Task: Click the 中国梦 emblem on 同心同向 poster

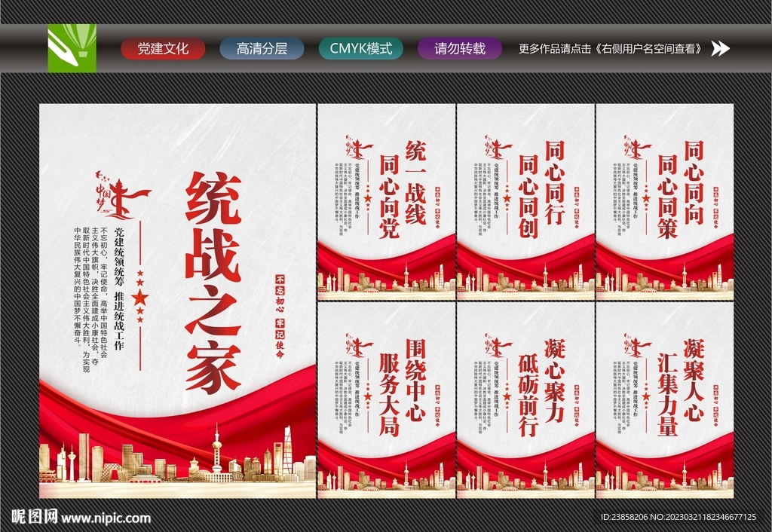Action: 638,147
